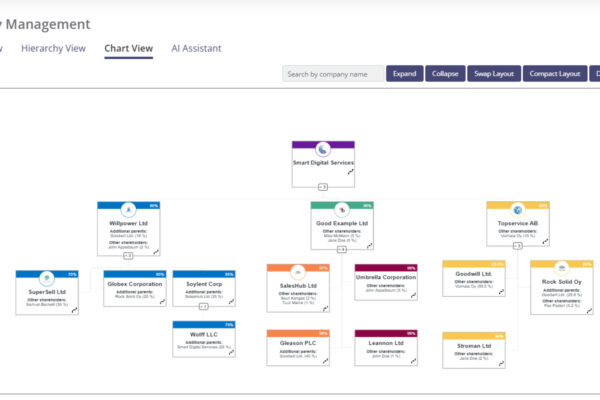Click the Smart Digital Services logo avatar

[x=323, y=149]
